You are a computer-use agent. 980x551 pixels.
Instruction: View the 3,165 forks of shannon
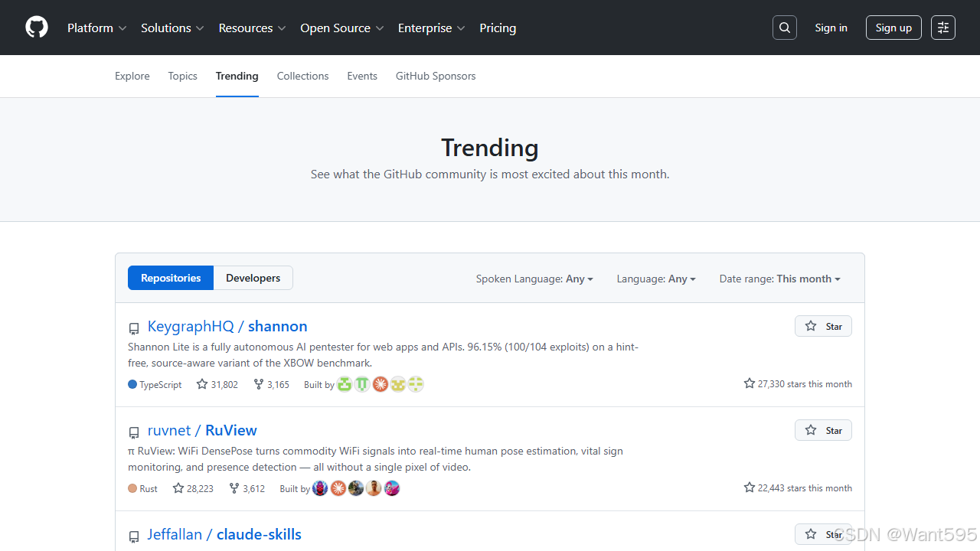click(x=271, y=384)
